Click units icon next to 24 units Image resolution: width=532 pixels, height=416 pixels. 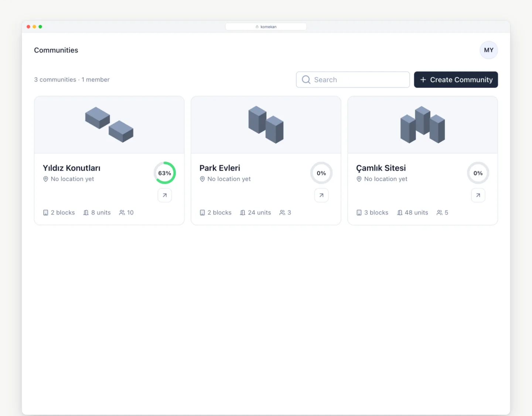pyautogui.click(x=243, y=213)
